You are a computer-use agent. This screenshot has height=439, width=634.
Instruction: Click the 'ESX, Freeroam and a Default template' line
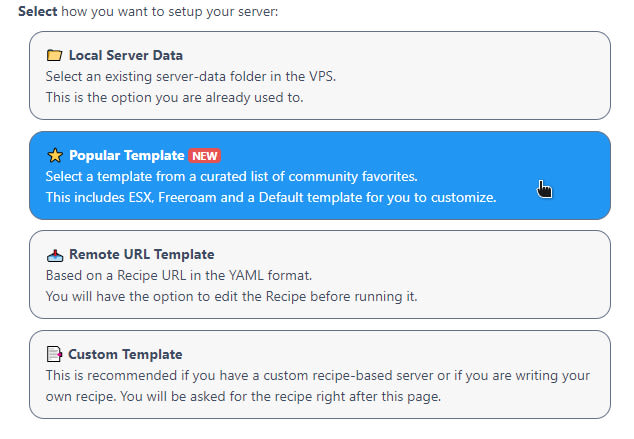click(271, 197)
